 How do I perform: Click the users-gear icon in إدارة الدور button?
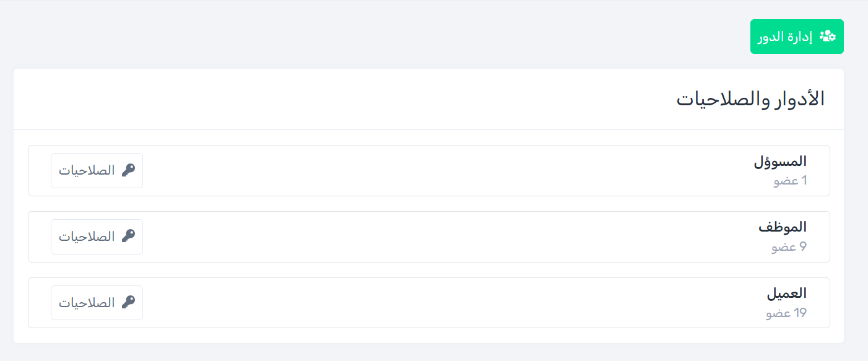point(828,37)
